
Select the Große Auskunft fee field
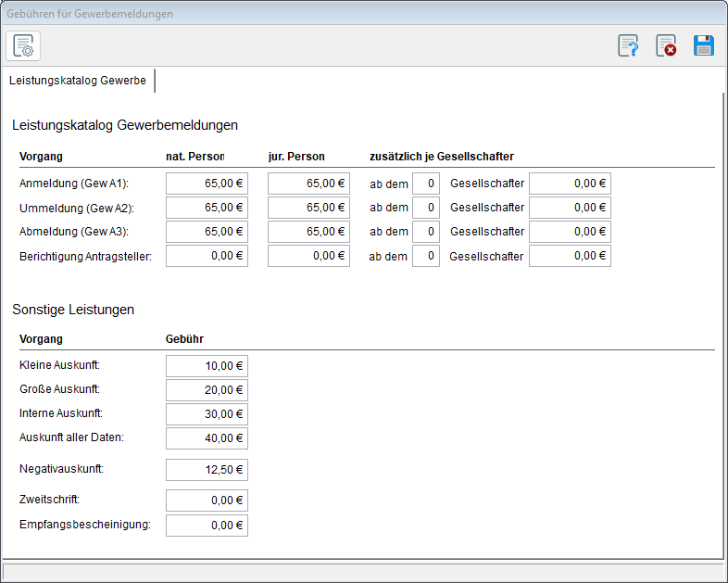point(207,390)
